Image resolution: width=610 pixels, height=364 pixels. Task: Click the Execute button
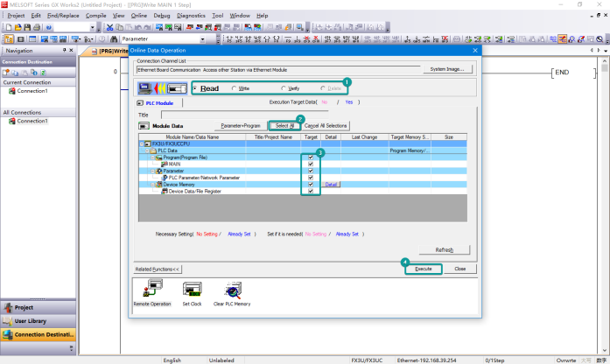click(x=424, y=269)
